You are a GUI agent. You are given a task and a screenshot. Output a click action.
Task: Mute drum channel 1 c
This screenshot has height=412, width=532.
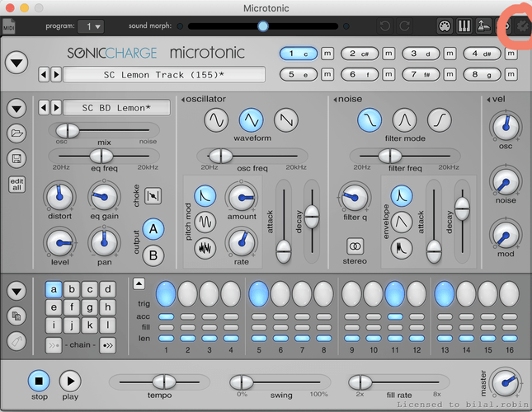327,54
